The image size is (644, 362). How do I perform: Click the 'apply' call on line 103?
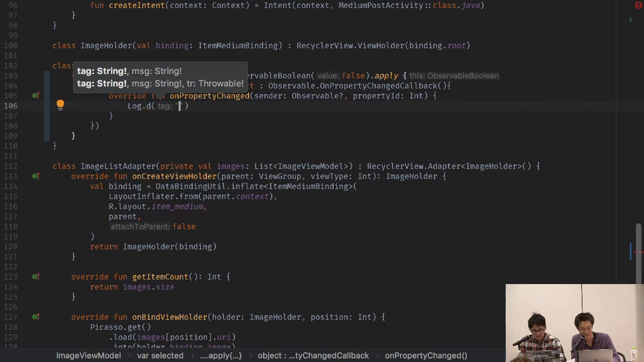point(386,75)
